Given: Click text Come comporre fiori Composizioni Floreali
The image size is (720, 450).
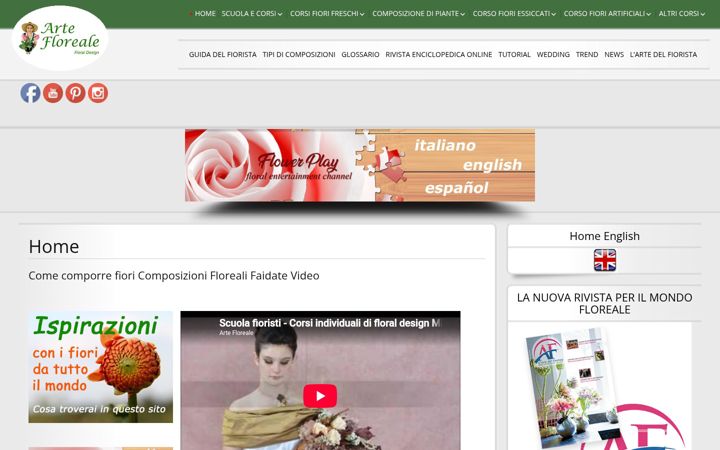Looking at the screenshot, I should (174, 276).
